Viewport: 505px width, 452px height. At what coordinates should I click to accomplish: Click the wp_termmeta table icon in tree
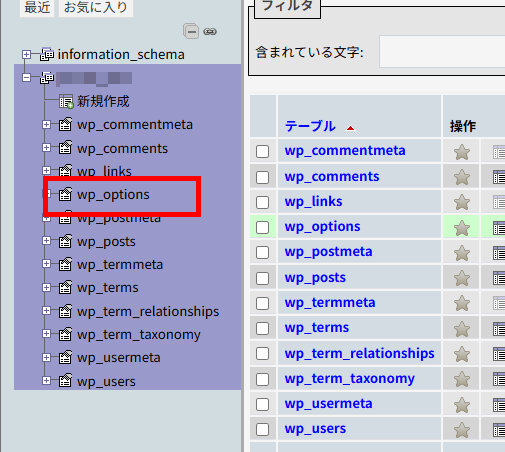[x=65, y=264]
